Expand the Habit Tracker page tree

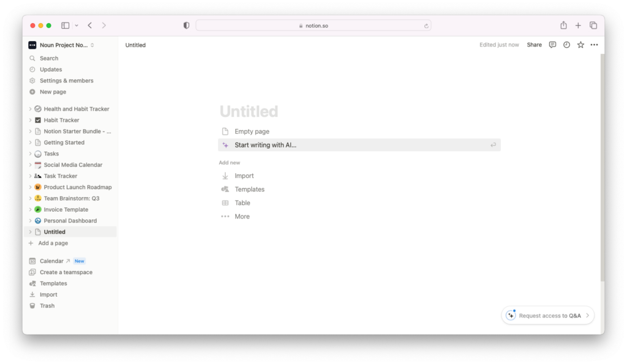30,120
